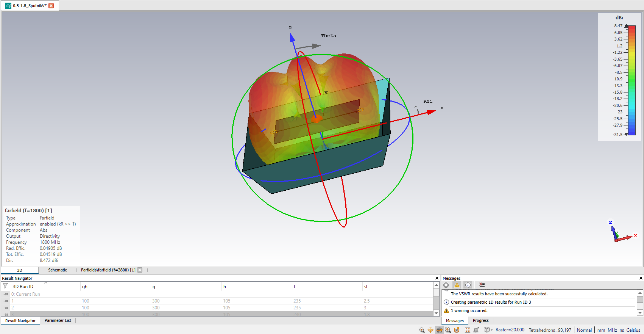Click the Result Navigator filter funnel icon
Viewport: 644px width, 334px height.
click(5, 286)
